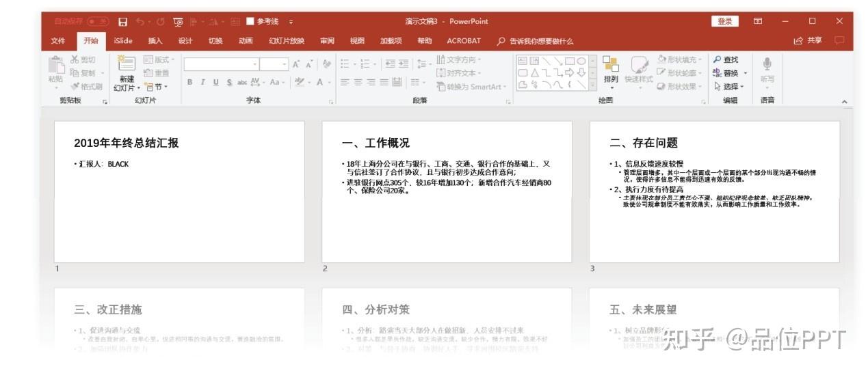Open the 文字方向 text direction dropdown

[459, 60]
